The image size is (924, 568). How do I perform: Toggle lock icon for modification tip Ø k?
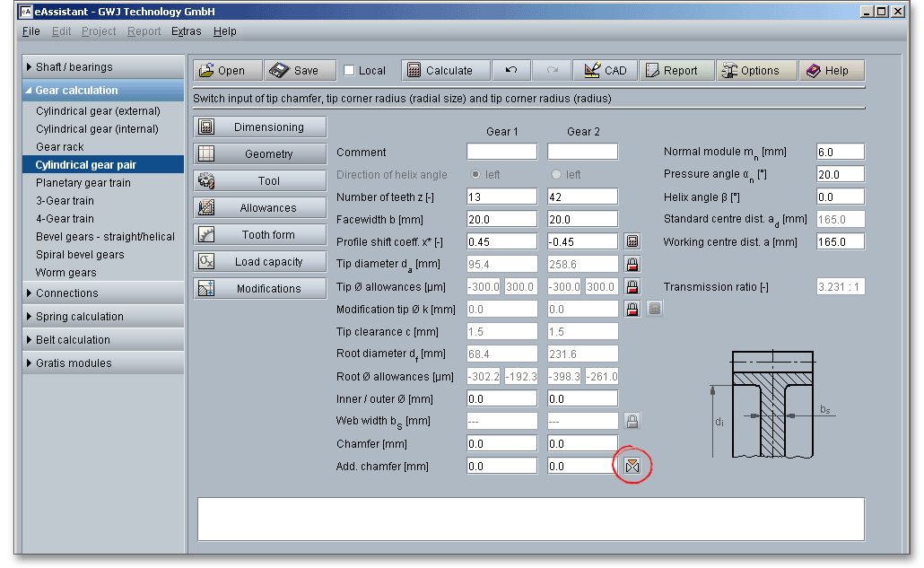click(632, 309)
